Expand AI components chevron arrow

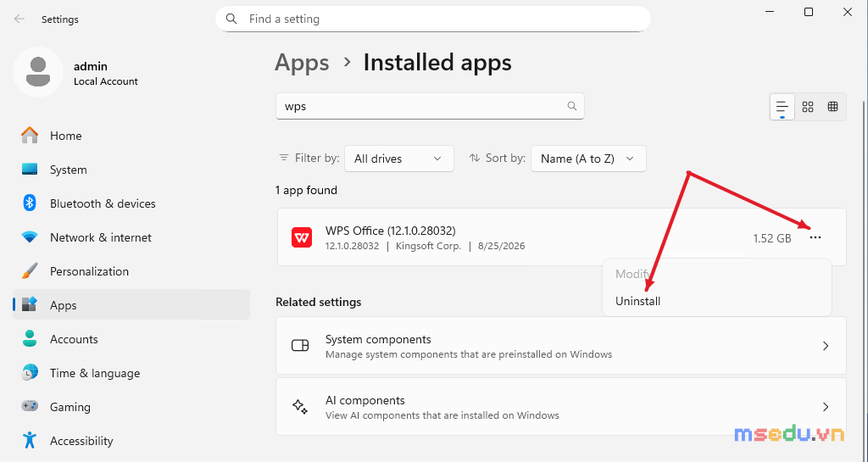point(826,407)
